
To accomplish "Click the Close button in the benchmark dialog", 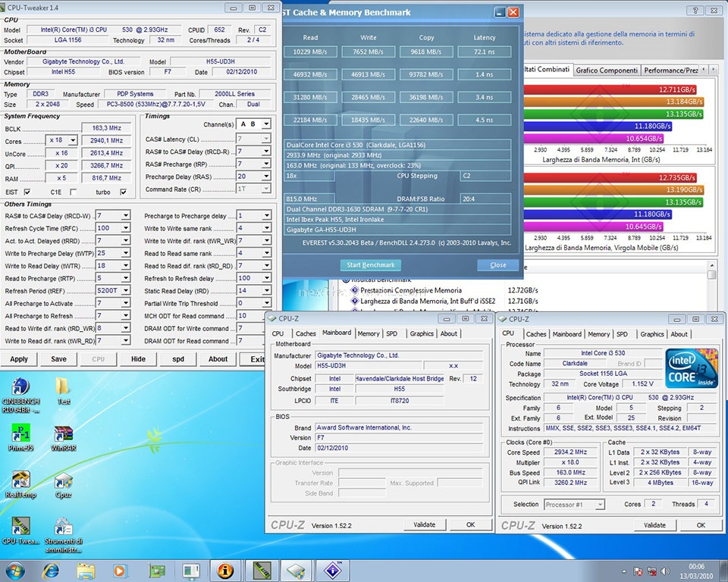I will coord(497,265).
